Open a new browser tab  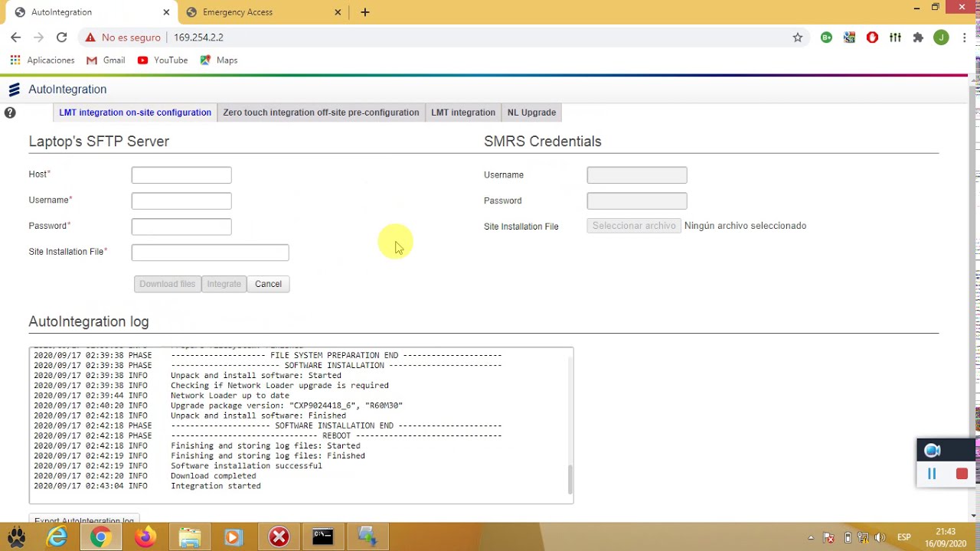(x=365, y=12)
